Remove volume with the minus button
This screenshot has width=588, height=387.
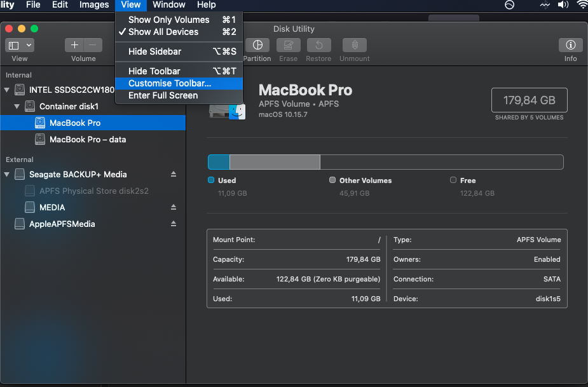tap(93, 45)
